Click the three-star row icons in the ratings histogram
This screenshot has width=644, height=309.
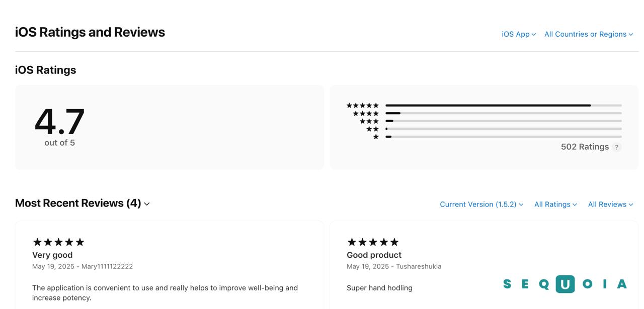click(x=369, y=121)
